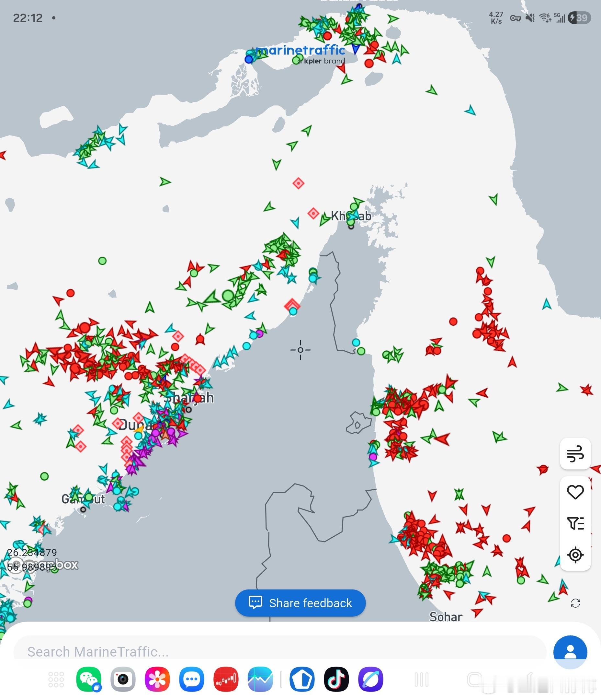Screen dimensions: 601x700
Task: Open WeChat from the dock
Action: point(89,679)
